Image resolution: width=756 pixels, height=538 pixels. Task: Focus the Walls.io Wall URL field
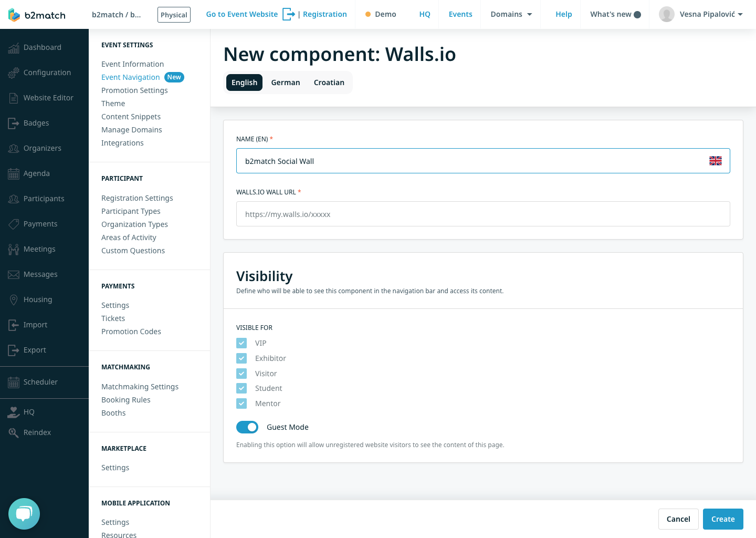point(483,214)
